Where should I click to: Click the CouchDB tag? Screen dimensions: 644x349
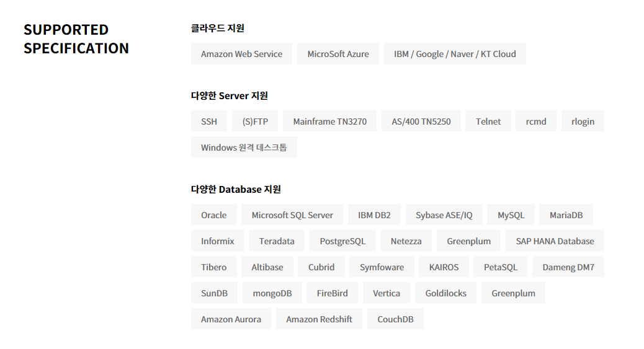click(x=395, y=319)
